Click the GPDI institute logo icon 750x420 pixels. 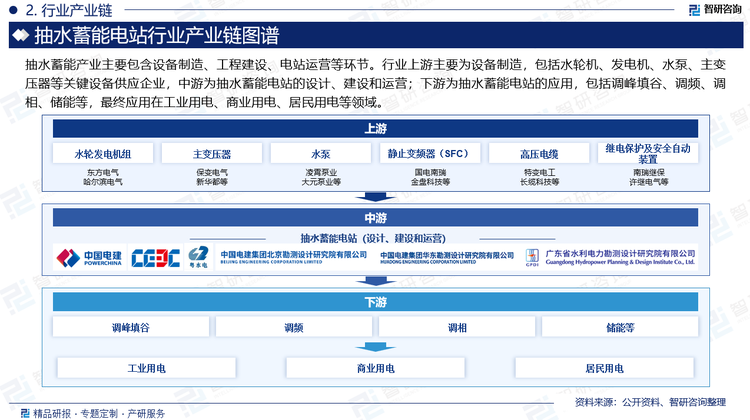click(x=532, y=257)
